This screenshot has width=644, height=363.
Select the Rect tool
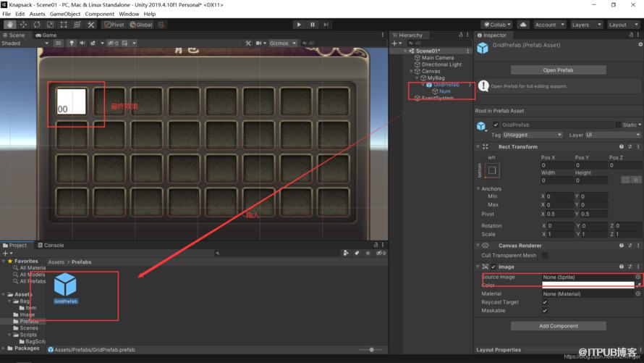64,25
